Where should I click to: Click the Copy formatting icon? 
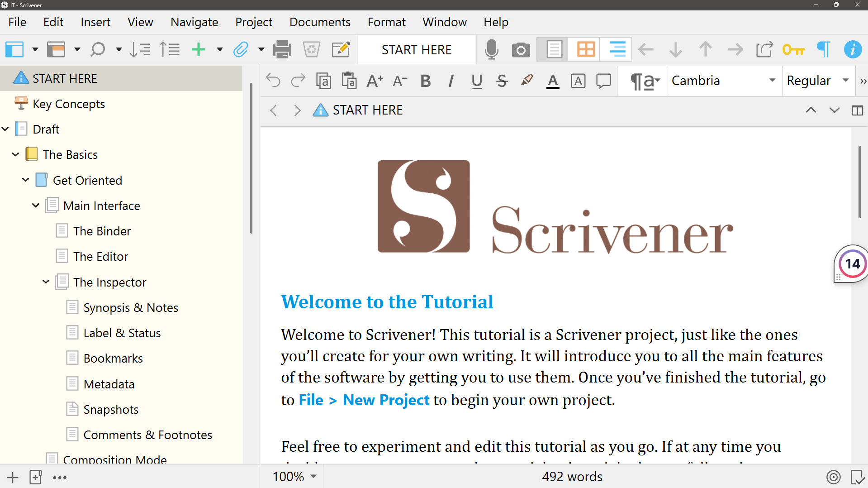click(323, 81)
